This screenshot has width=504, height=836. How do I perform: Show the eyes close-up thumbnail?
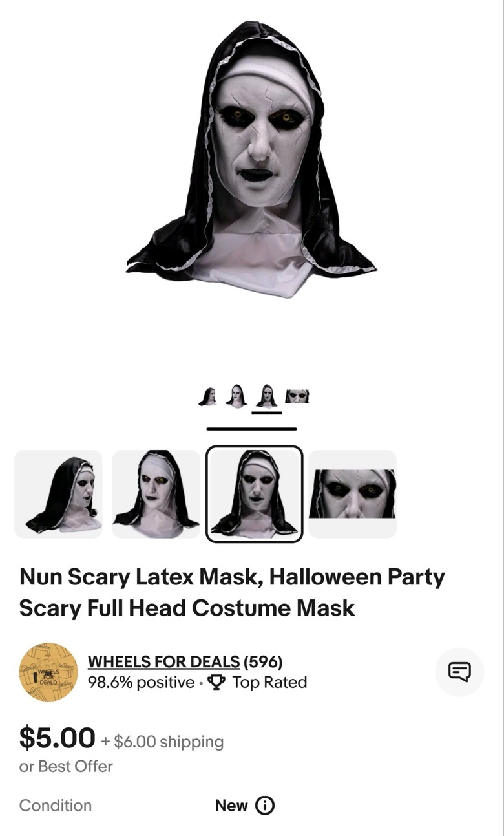coord(352,494)
